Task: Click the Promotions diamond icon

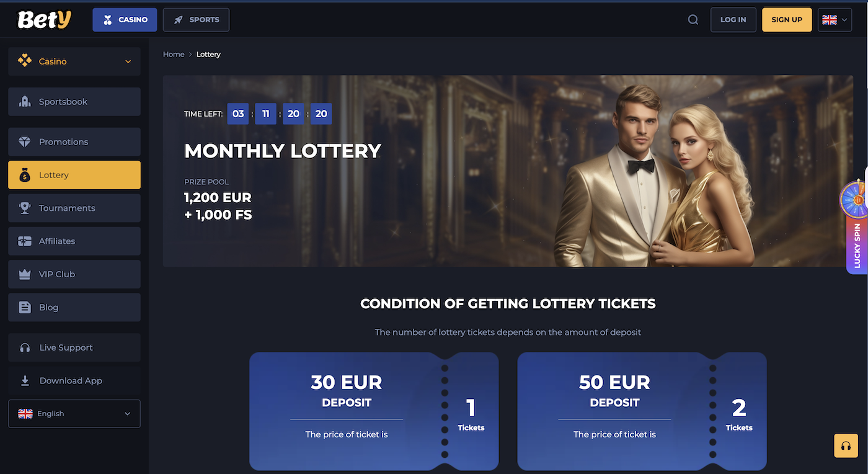Action: [x=25, y=142]
